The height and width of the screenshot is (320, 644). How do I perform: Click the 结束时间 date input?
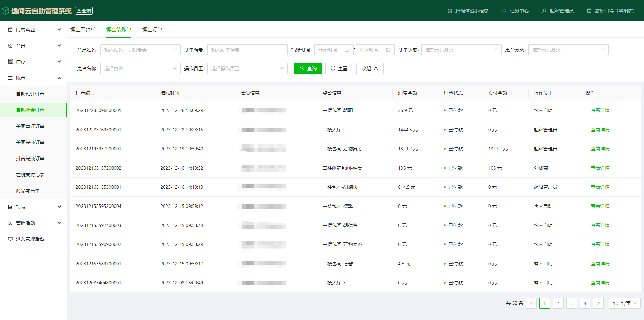[x=375, y=50]
